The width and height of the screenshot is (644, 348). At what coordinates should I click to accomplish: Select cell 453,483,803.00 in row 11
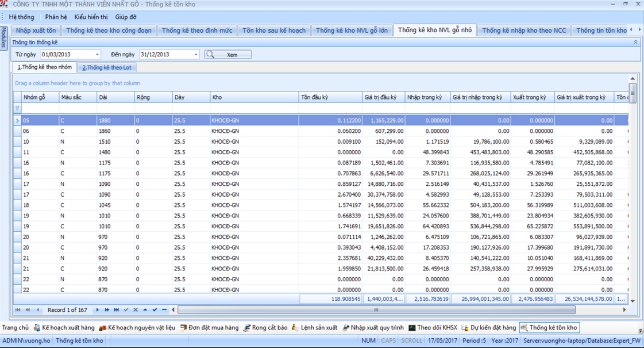(x=480, y=152)
